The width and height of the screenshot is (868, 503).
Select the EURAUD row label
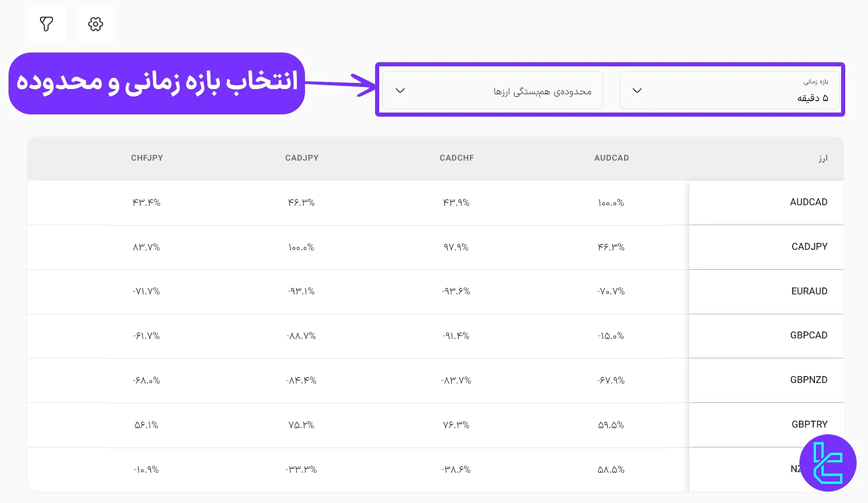tap(809, 291)
